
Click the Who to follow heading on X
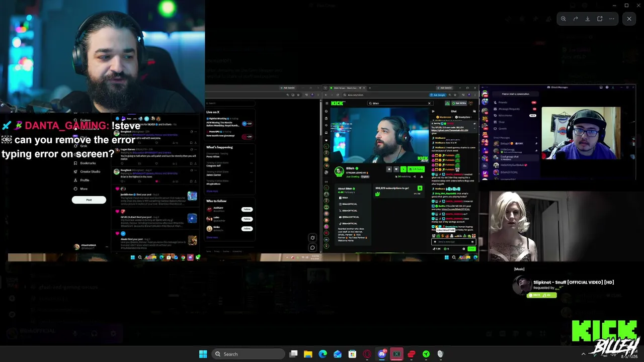(x=216, y=201)
